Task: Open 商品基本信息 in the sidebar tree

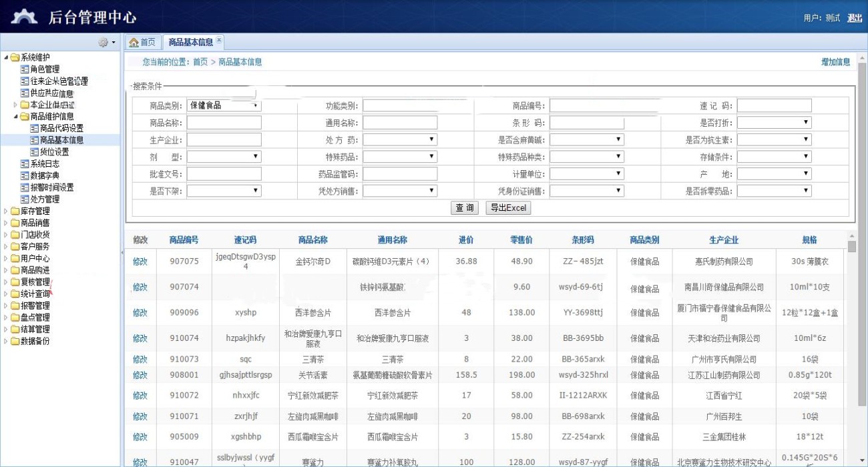Action: 61,140
